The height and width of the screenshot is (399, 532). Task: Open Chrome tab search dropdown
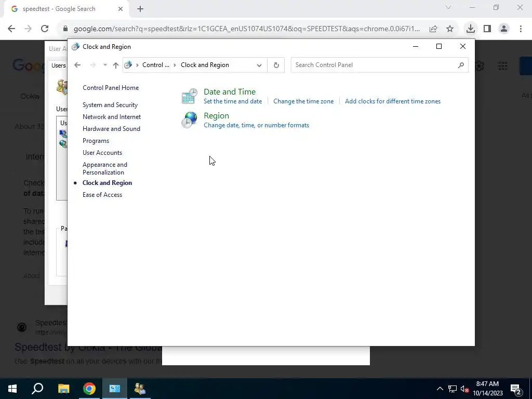(448, 7)
